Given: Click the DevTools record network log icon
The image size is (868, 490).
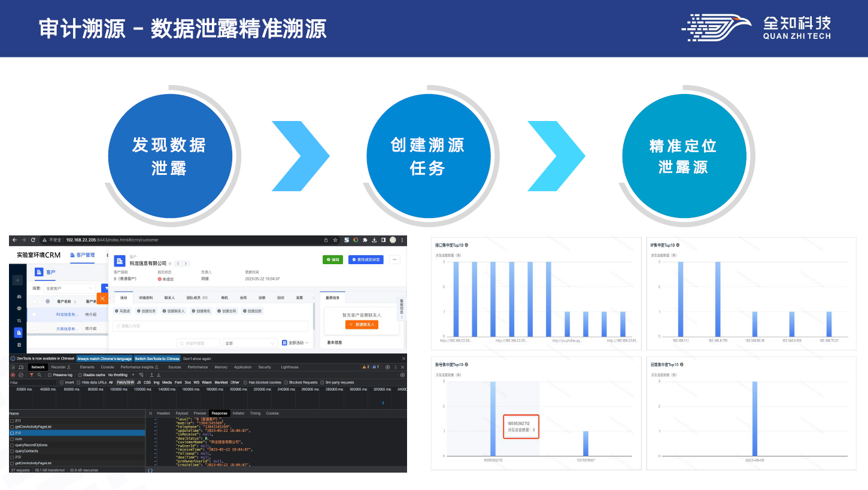Looking at the screenshot, I should tap(13, 375).
